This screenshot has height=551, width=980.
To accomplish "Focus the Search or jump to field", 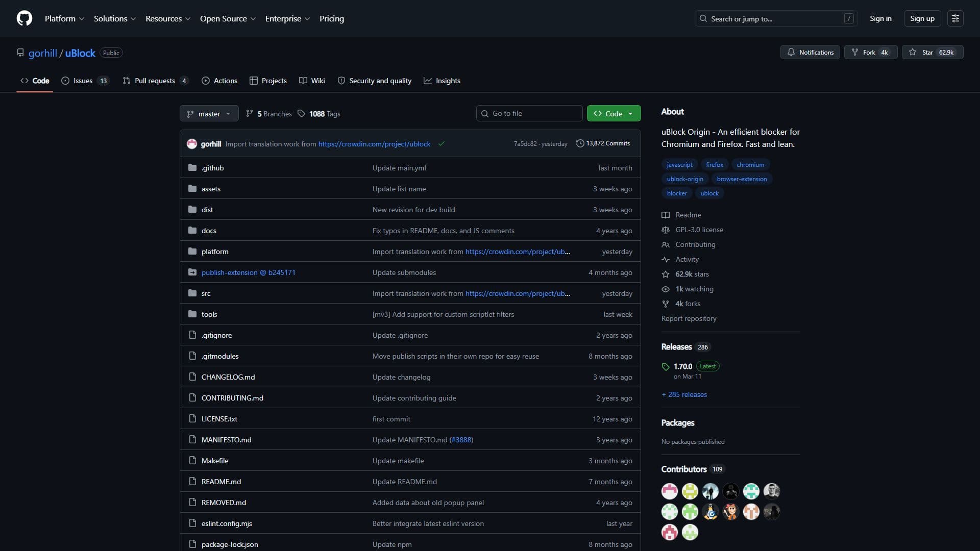I will (776, 18).
